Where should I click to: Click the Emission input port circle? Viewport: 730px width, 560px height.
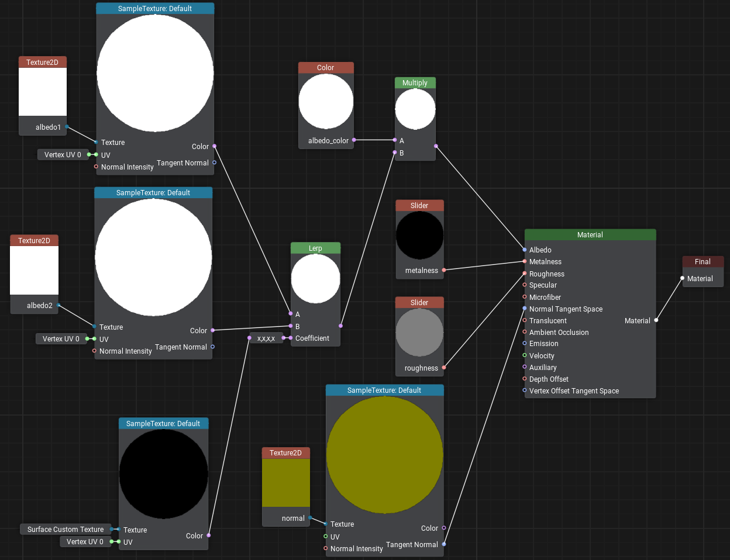click(x=525, y=344)
